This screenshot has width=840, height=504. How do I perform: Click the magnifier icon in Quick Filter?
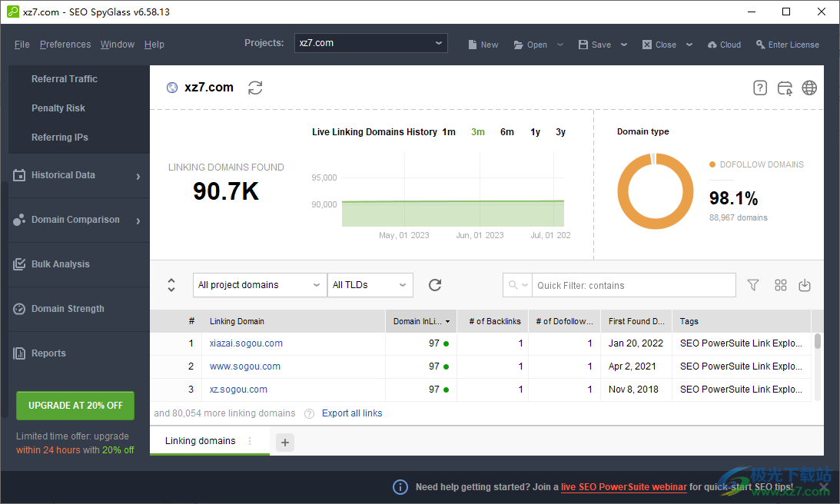tap(513, 285)
